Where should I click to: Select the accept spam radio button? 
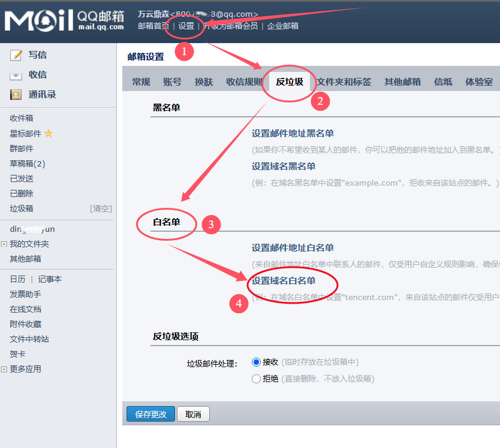pos(257,362)
